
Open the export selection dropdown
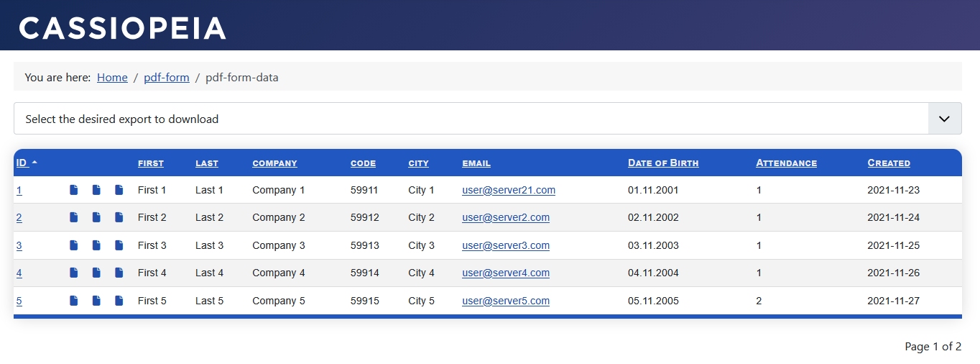[487, 119]
